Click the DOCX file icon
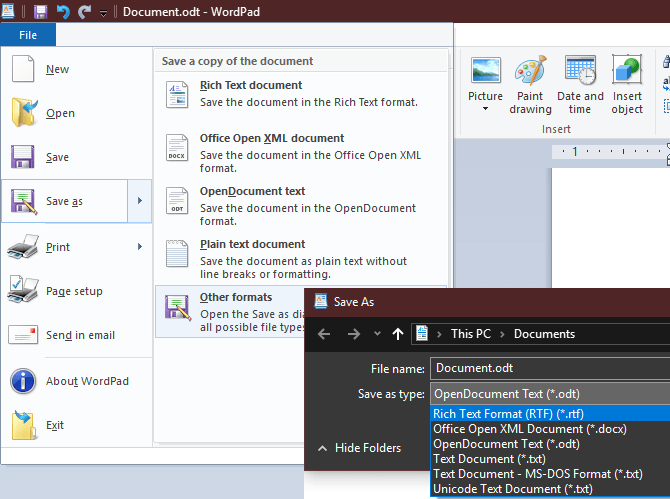The height and width of the screenshot is (499, 670). click(x=177, y=147)
